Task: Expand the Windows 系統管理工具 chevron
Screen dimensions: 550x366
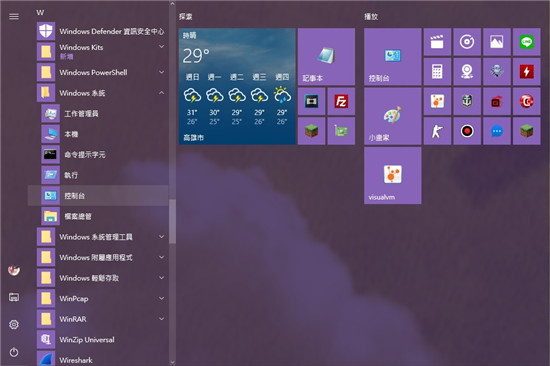Action: (161, 237)
